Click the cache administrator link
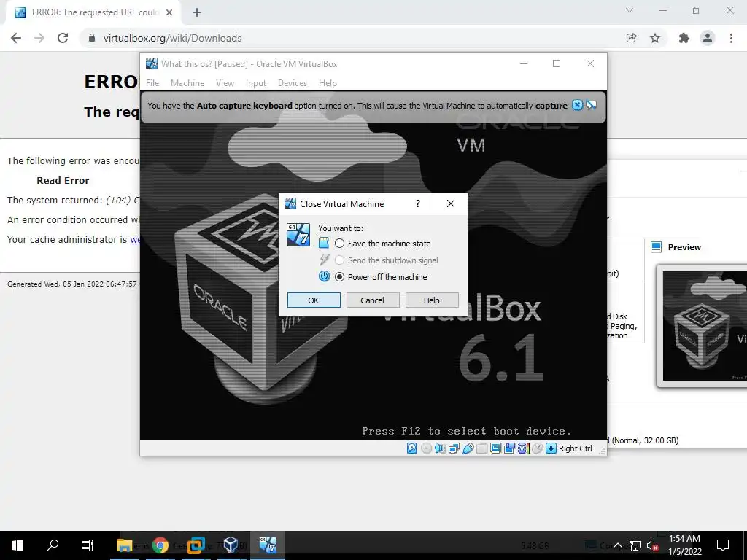 tap(135, 239)
